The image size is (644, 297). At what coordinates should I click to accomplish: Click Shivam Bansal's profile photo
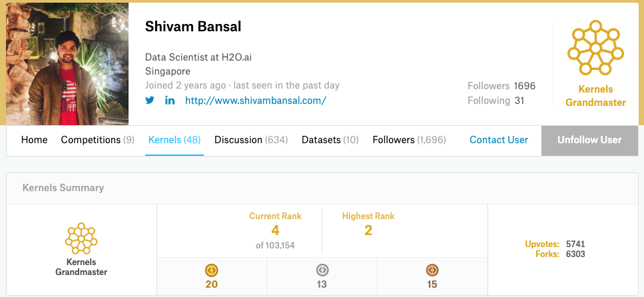point(67,64)
